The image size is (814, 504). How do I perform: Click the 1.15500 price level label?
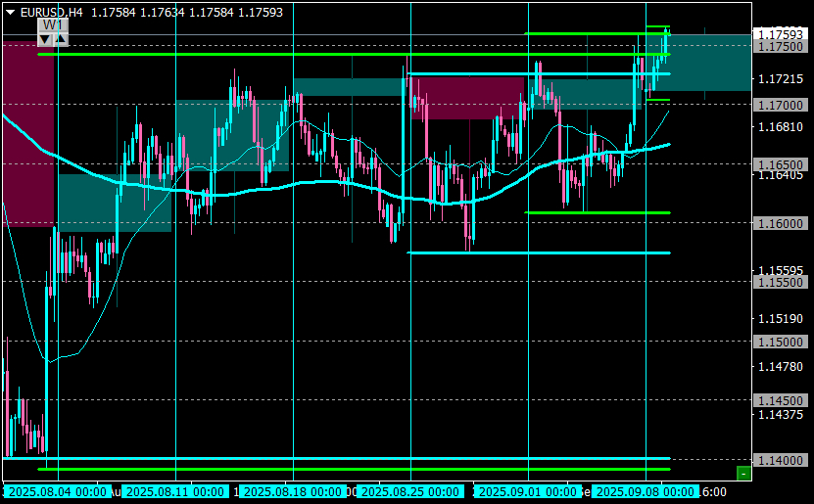[x=781, y=283]
